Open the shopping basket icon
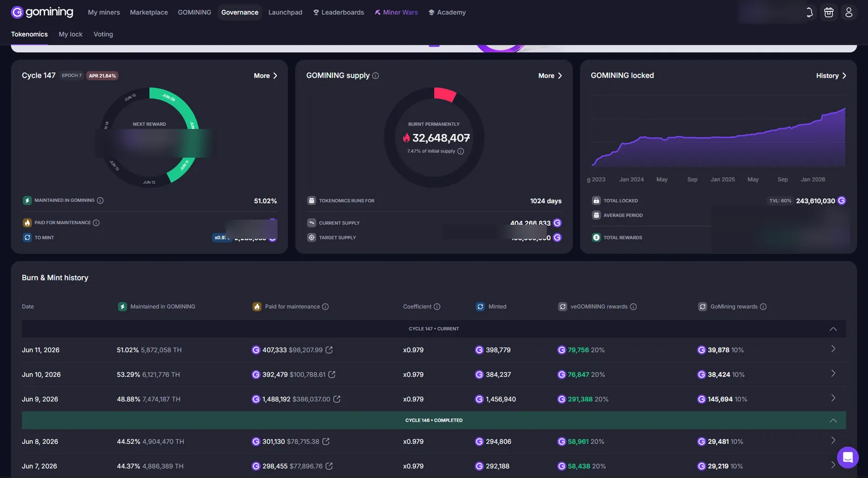Viewport: 868px width, 478px height. tap(828, 12)
